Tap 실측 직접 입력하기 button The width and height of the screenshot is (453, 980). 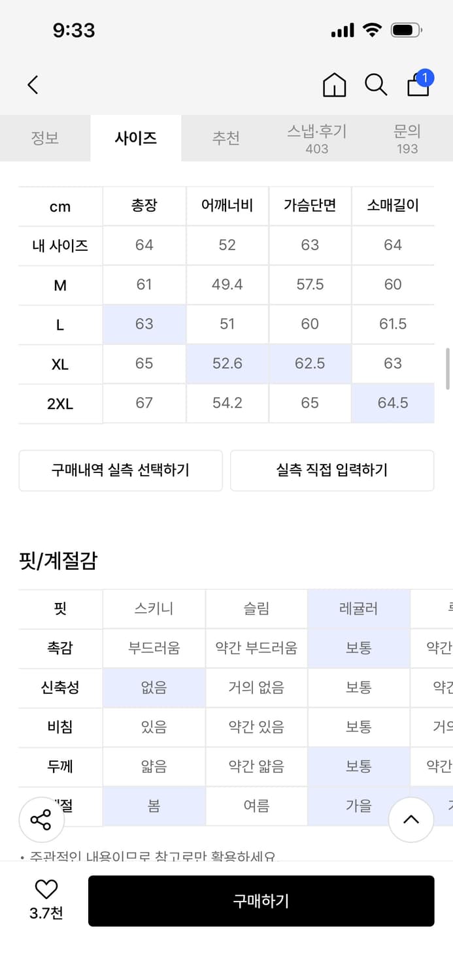point(331,470)
